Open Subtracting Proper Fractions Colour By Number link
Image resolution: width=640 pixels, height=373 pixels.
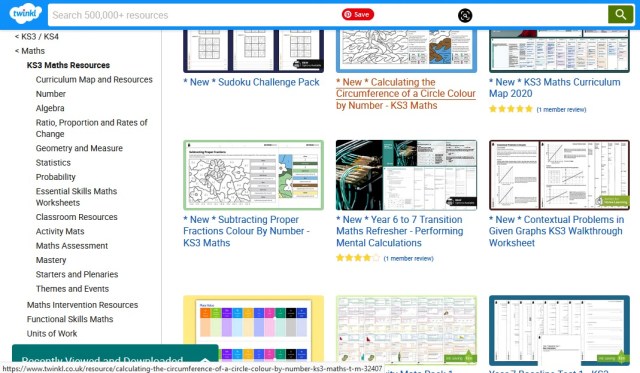(246, 231)
